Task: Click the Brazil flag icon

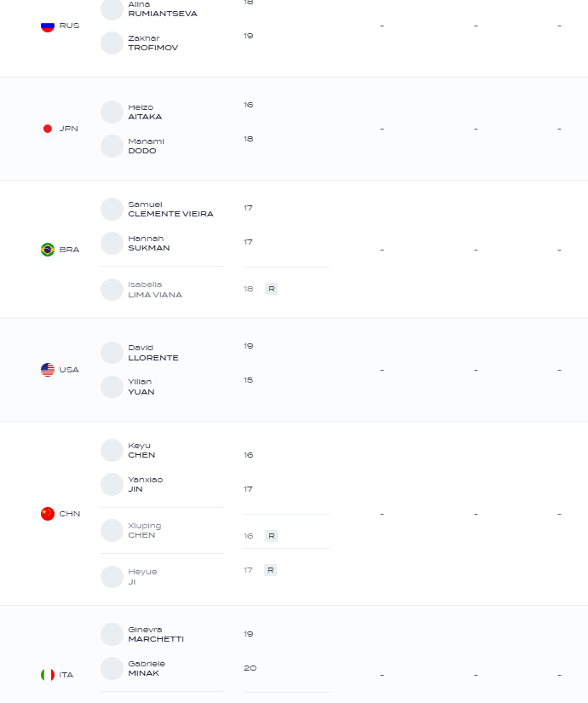Action: [48, 250]
